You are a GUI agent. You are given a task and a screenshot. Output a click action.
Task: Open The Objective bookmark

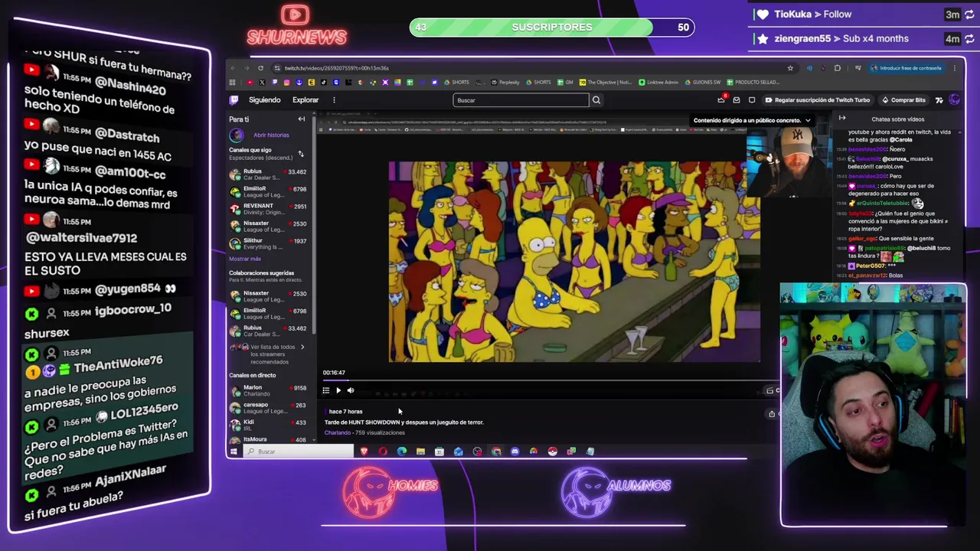(606, 82)
